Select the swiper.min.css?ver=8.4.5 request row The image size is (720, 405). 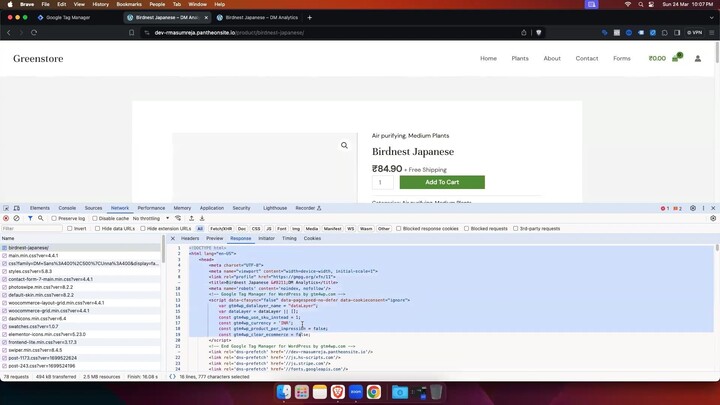[81, 350]
